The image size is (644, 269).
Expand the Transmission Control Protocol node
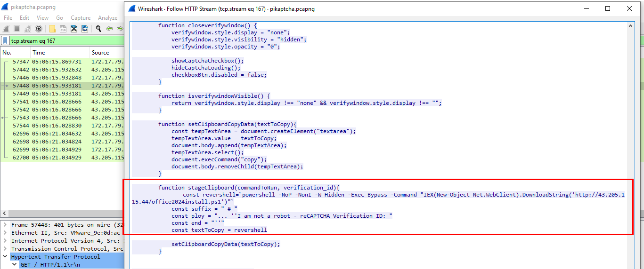coord(5,249)
